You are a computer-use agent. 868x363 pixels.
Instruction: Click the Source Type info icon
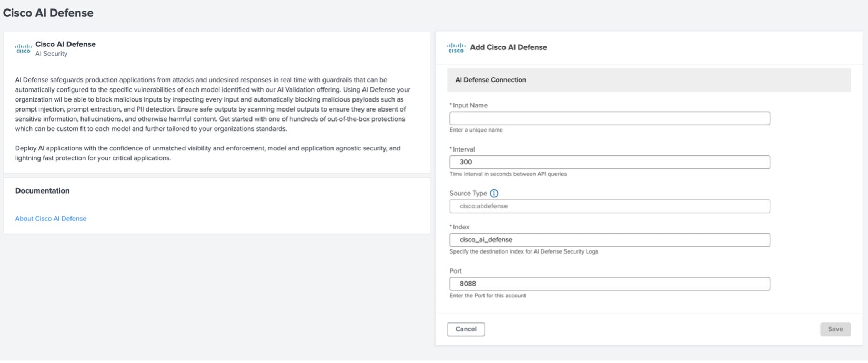click(x=494, y=194)
